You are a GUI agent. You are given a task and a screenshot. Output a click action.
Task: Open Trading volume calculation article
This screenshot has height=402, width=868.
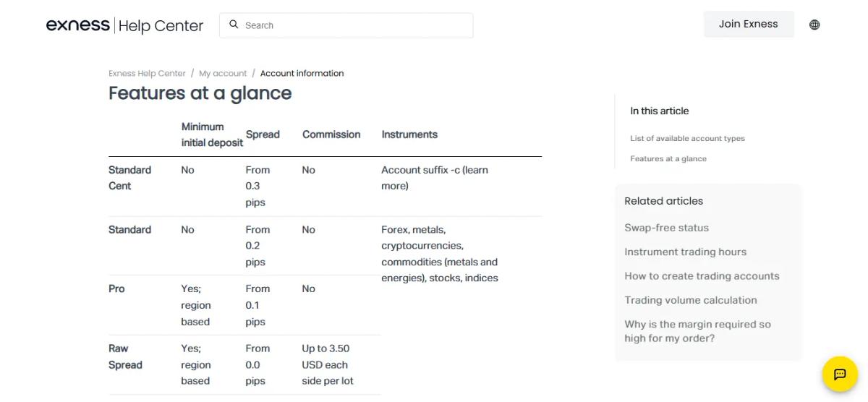(691, 300)
